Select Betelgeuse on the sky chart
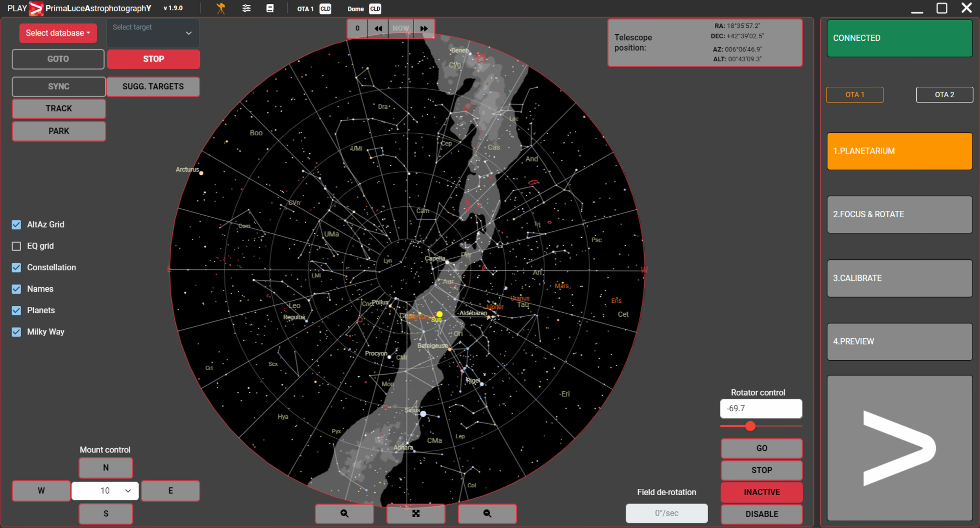The height and width of the screenshot is (528, 980). tap(449, 349)
